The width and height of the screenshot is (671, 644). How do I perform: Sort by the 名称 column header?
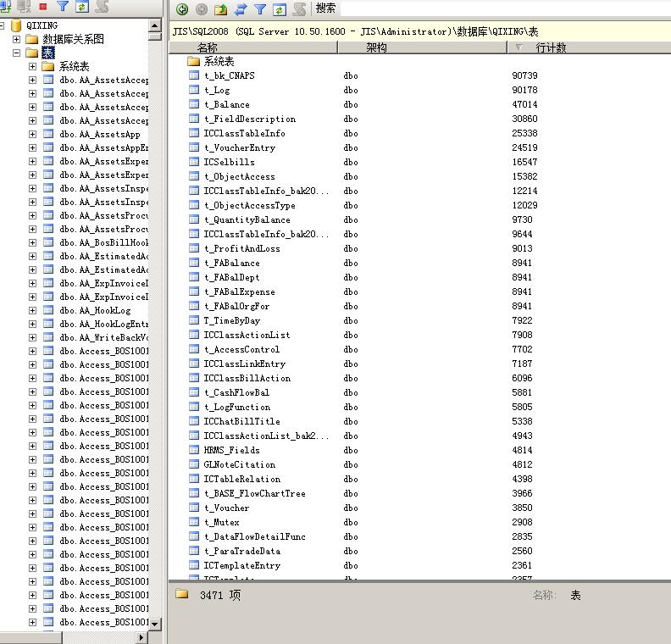[x=253, y=47]
